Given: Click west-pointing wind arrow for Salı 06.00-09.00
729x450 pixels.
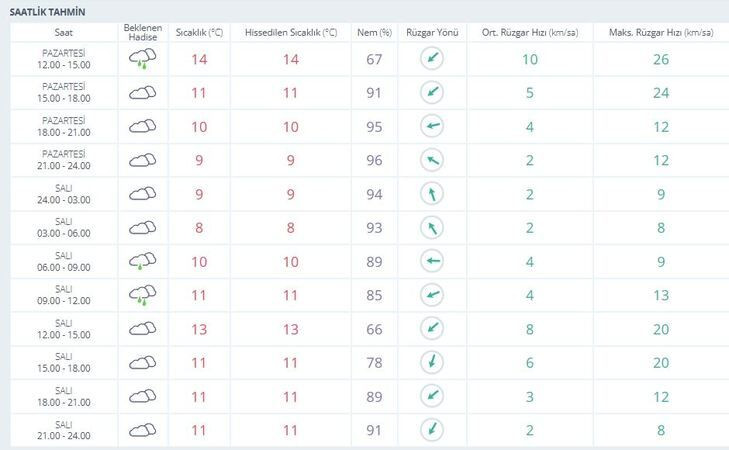Looking at the screenshot, I should 432,261.
